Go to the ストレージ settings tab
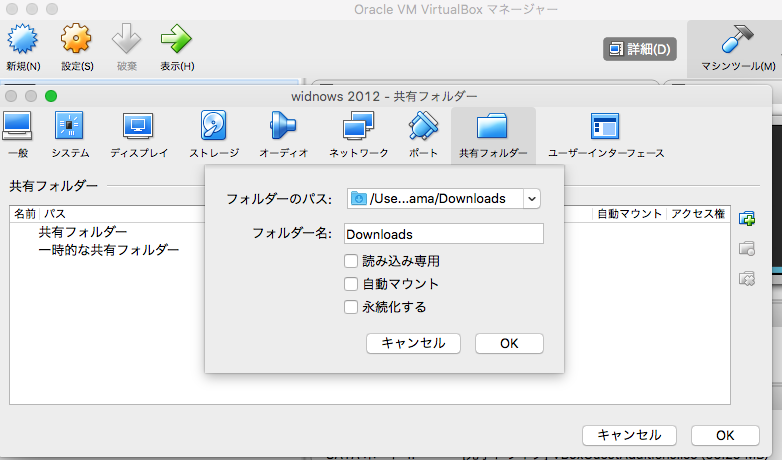The image size is (782, 460). [x=214, y=135]
